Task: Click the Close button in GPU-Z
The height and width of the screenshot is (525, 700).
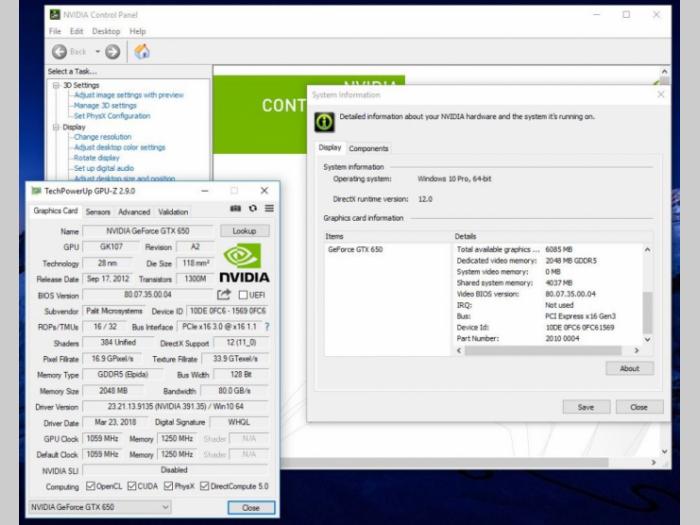Action: point(251,508)
